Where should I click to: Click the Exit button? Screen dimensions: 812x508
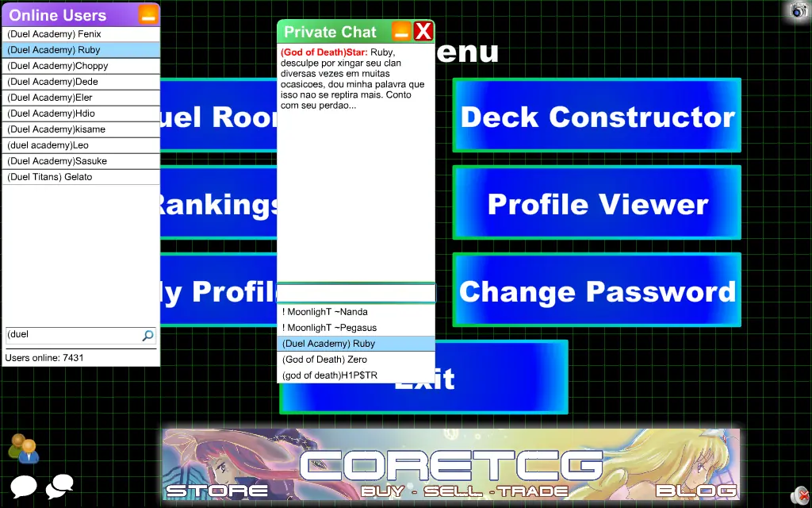[x=423, y=377]
